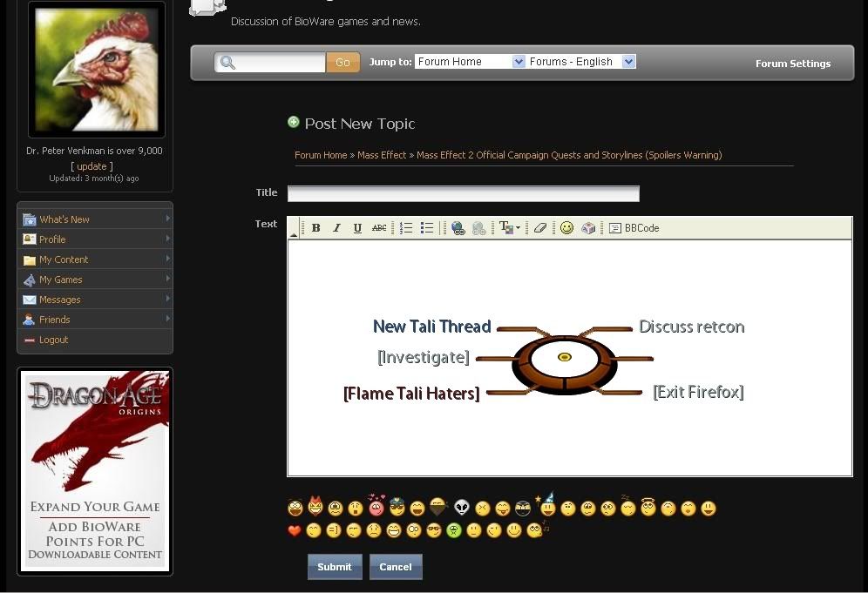Open Messages in the sidebar menu
The image size is (868, 593).
60,300
